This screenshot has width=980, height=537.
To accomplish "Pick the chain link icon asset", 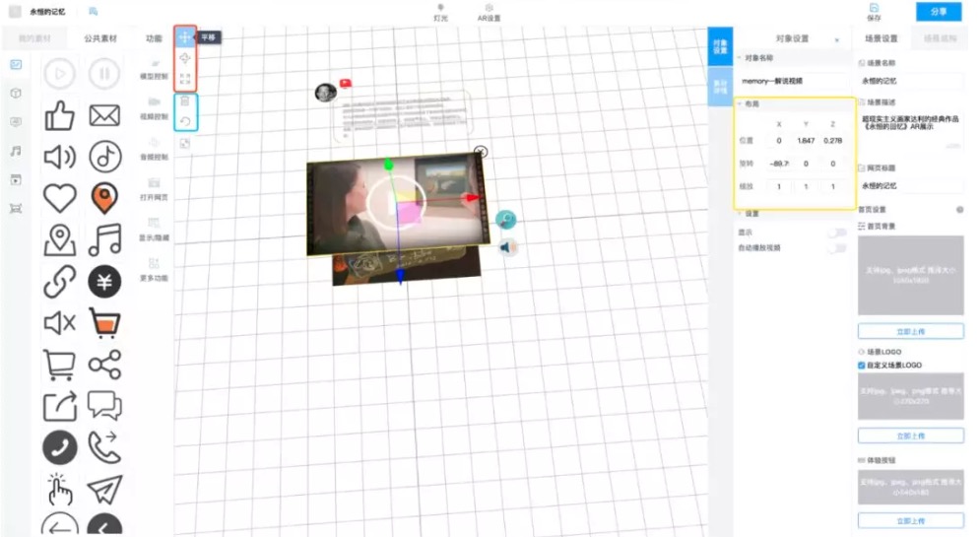I will click(59, 282).
